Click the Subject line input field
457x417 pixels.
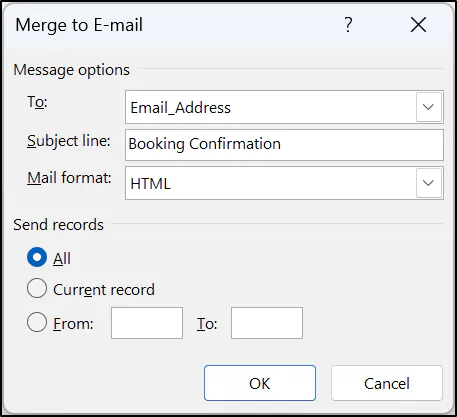coord(284,145)
